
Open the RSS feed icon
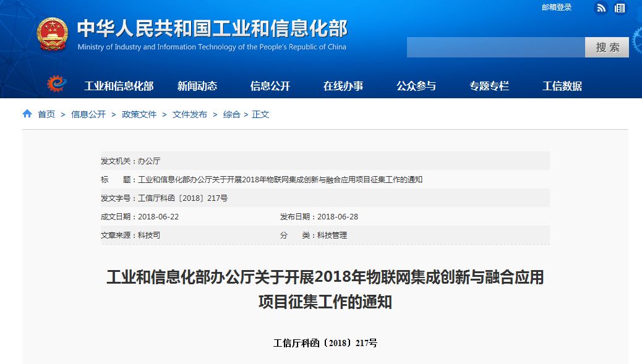coord(601,8)
